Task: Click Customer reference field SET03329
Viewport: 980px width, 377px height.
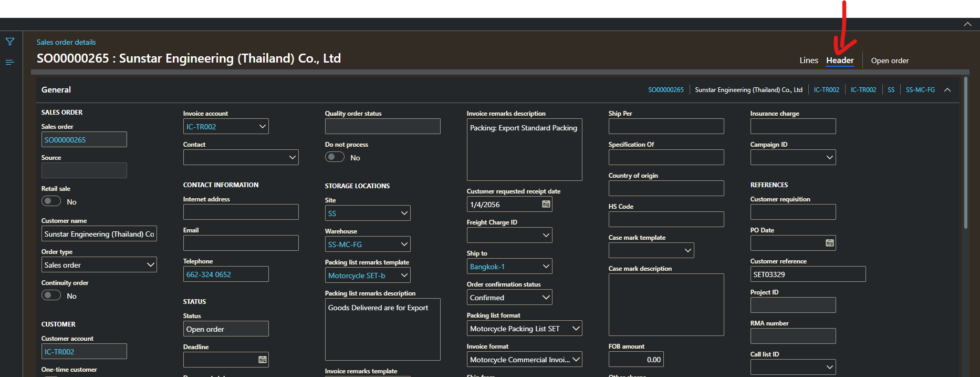Action: tap(808, 274)
